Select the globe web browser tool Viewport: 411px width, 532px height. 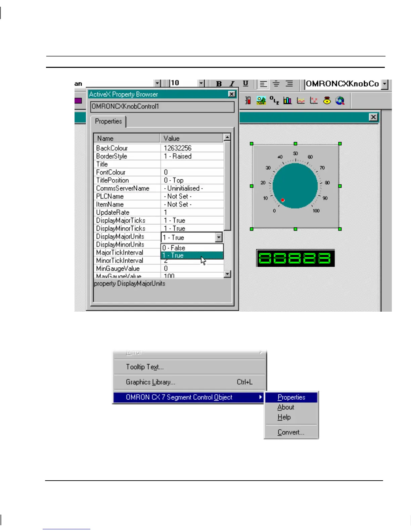coord(340,100)
